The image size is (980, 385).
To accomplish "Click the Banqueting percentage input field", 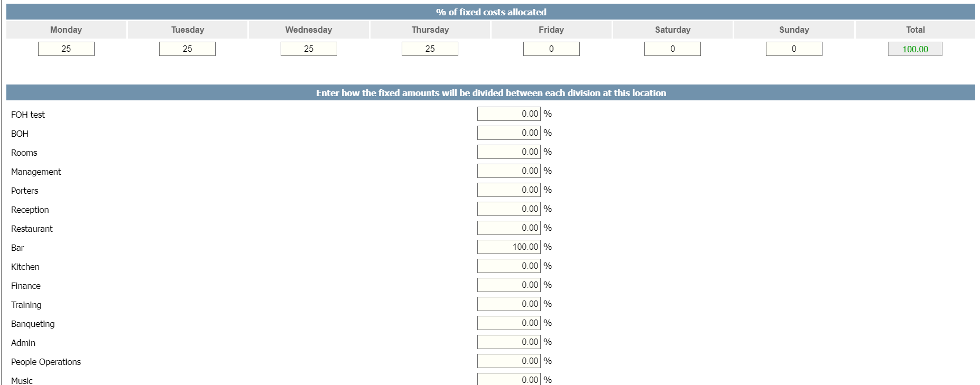I will [509, 323].
